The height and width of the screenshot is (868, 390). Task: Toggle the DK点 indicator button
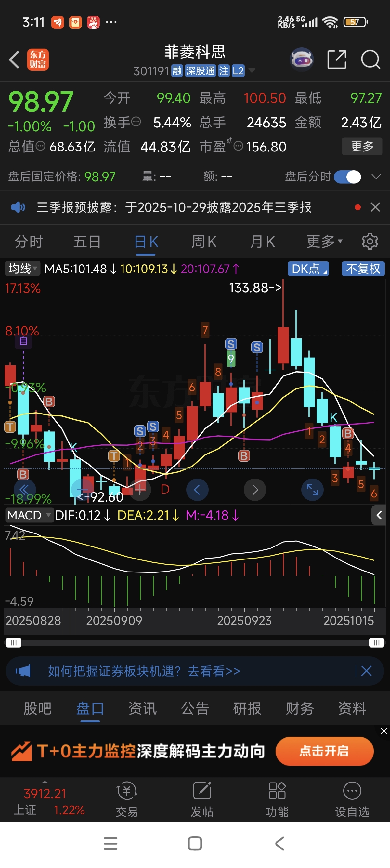308,269
